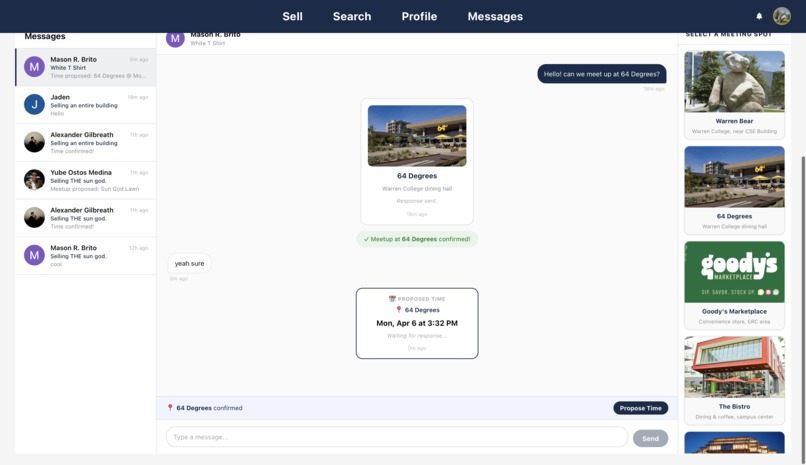
Task: Select The Bistro meeting spot
Action: click(735, 380)
